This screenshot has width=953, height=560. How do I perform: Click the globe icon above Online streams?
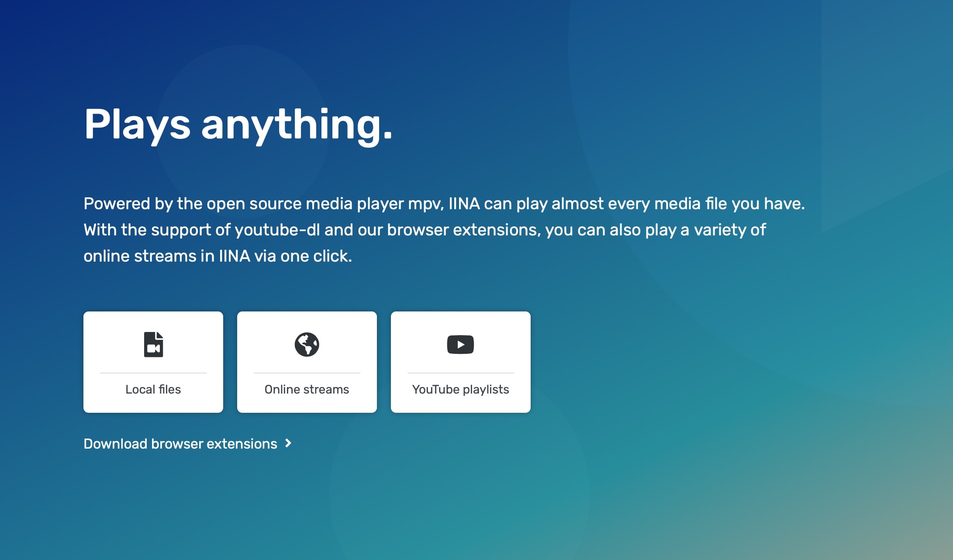click(307, 345)
